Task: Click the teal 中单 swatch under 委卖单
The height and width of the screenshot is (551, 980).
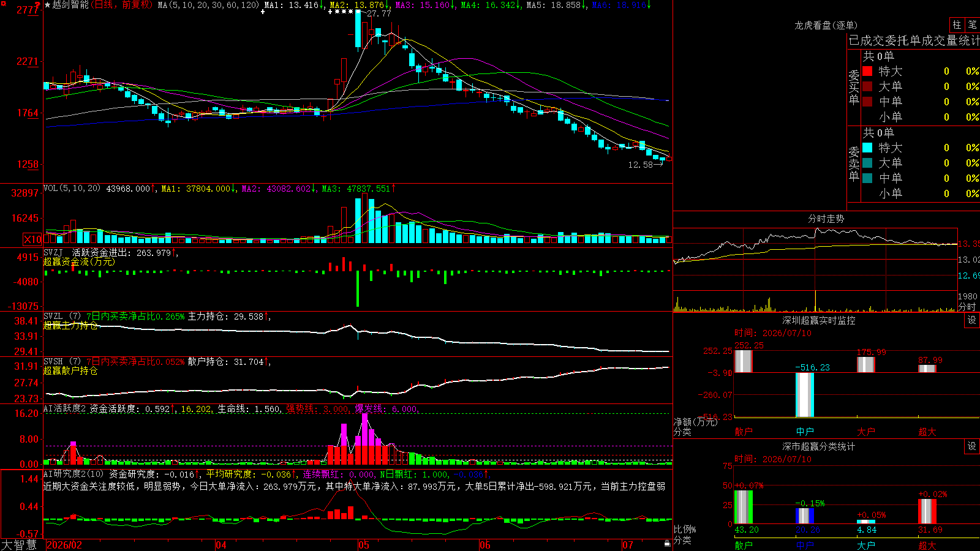Action: (x=867, y=178)
